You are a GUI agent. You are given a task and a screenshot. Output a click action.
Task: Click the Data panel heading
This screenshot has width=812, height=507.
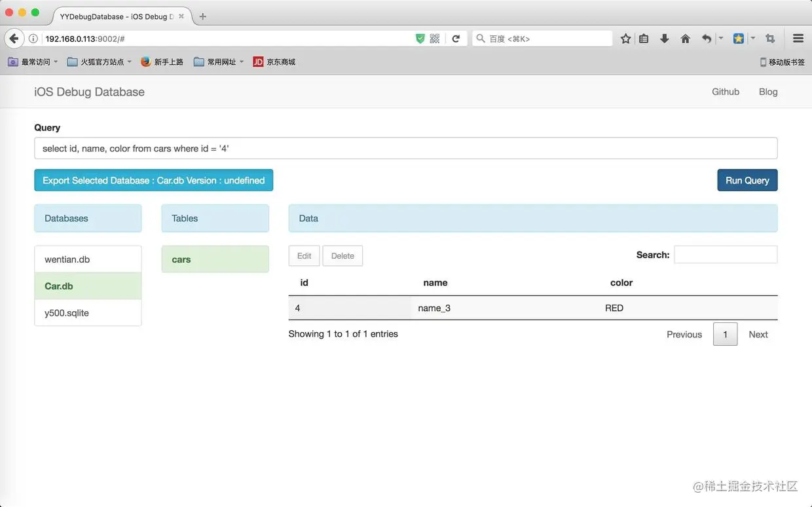[533, 218]
